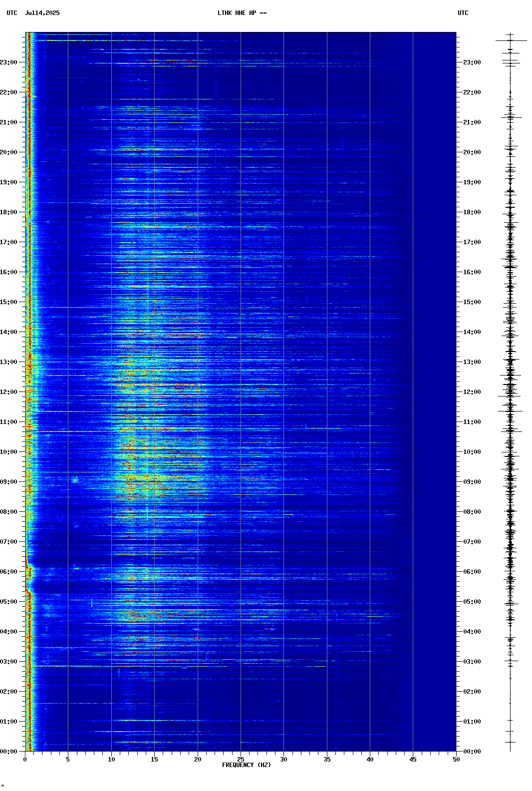Click the '40' frequency axis tick label
This screenshot has height=791, width=532.
pos(370,760)
